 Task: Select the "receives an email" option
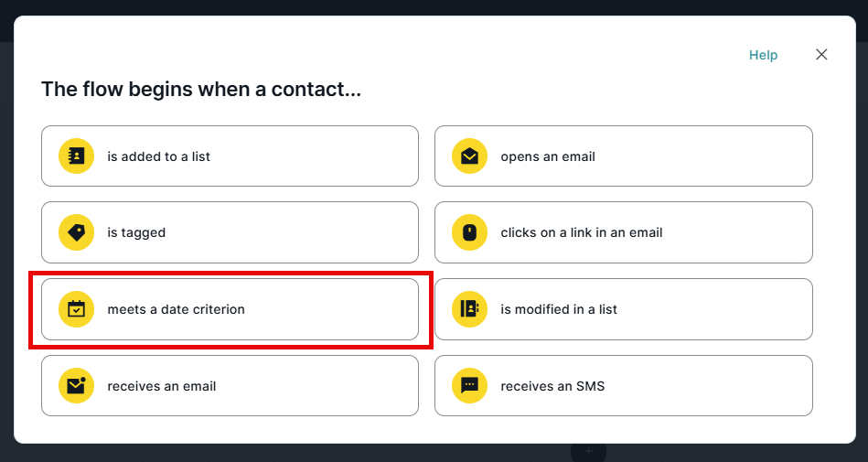tap(230, 386)
